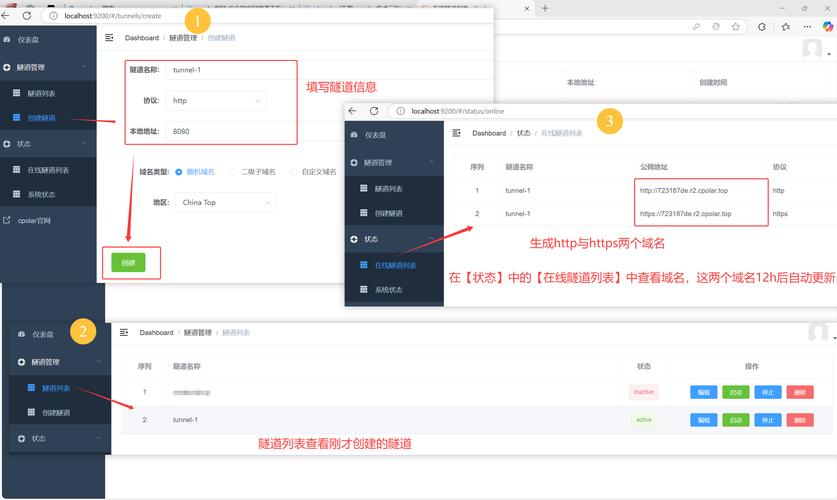Click the blue 停止 button in the tunnel-1 row

(768, 420)
